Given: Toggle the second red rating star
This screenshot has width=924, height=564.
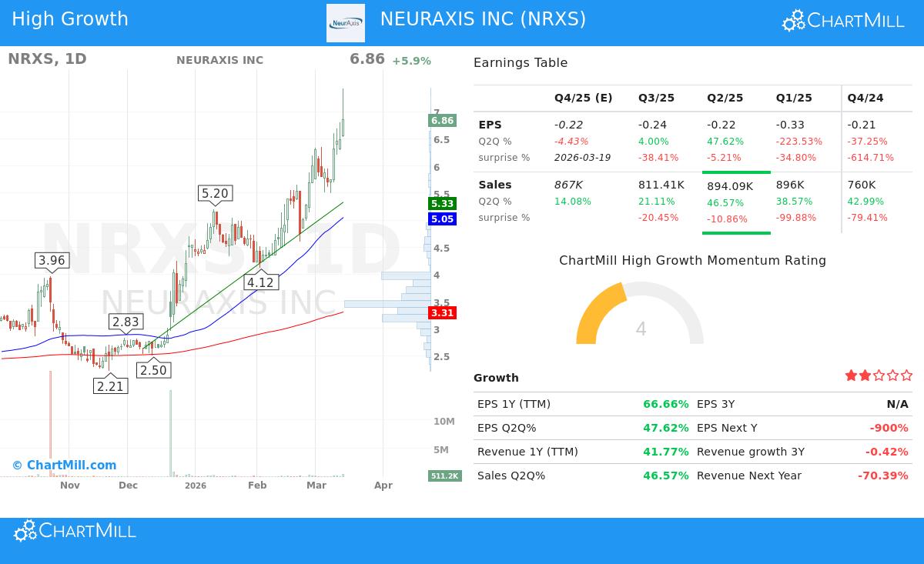Looking at the screenshot, I should (864, 375).
